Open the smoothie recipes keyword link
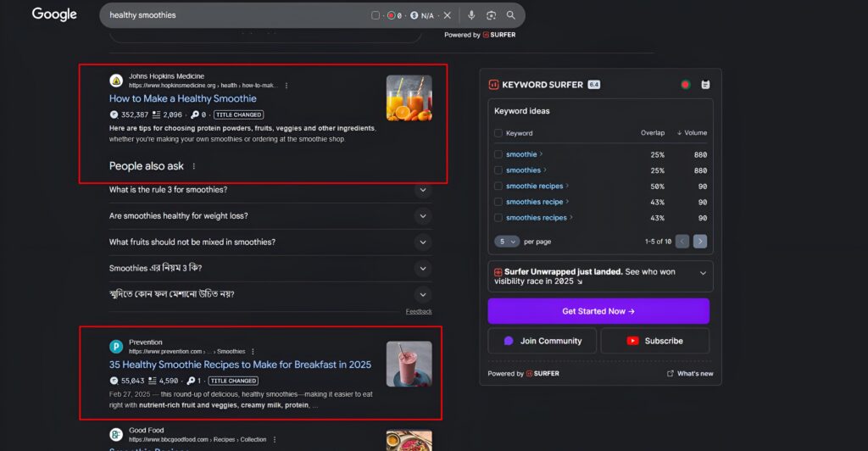The height and width of the screenshot is (451, 868). [534, 186]
